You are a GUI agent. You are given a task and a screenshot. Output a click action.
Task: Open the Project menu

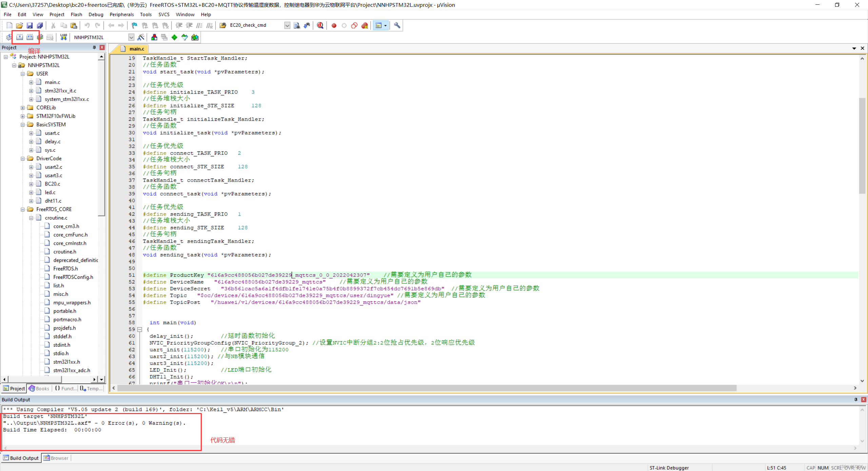[x=57, y=15]
